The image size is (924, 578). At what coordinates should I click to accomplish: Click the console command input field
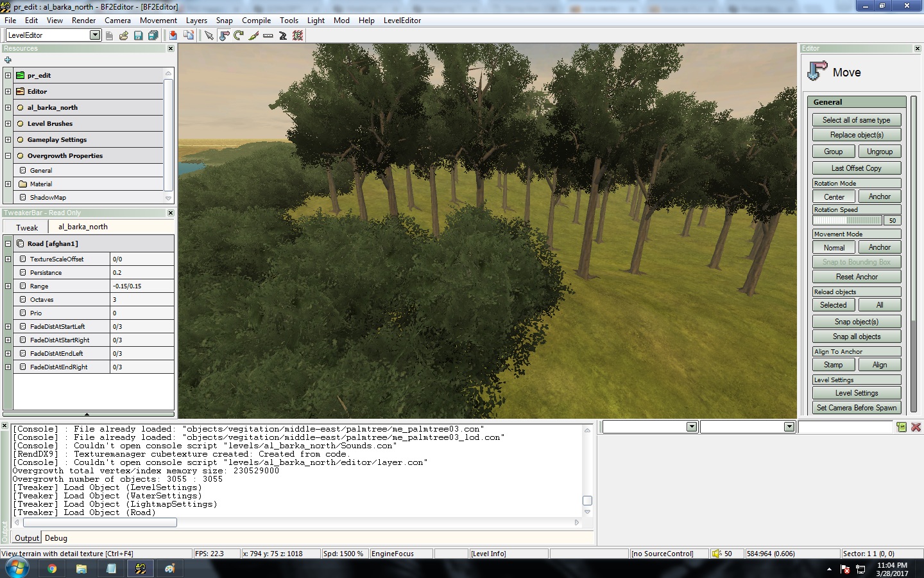[x=846, y=426]
